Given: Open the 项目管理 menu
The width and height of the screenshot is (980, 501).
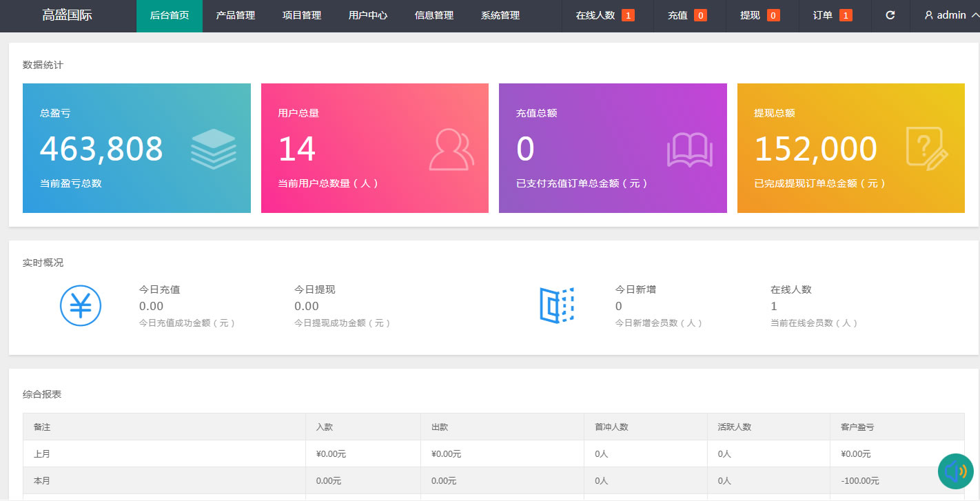Looking at the screenshot, I should tap(302, 15).
